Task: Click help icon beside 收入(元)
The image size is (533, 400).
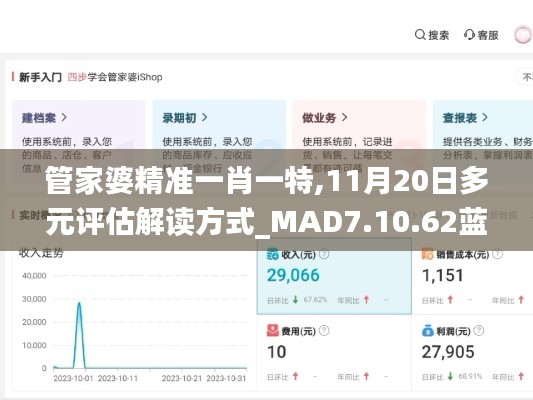Action: point(324,254)
